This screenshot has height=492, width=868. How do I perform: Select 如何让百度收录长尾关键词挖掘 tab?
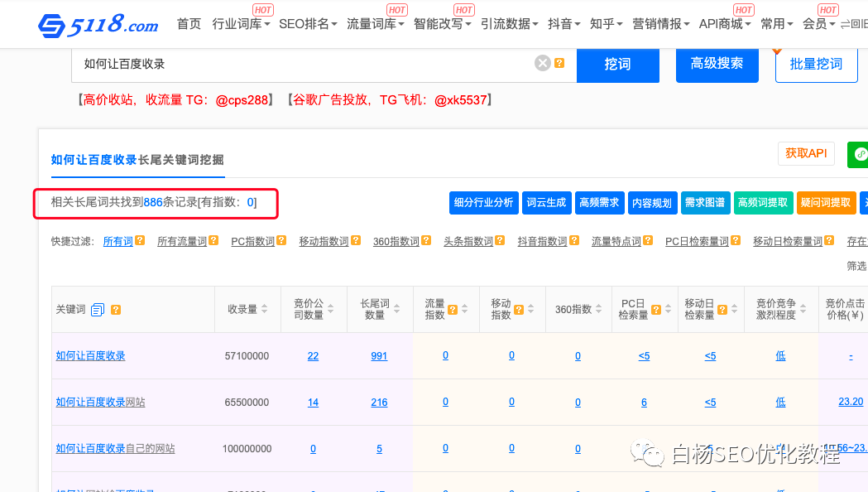click(137, 160)
